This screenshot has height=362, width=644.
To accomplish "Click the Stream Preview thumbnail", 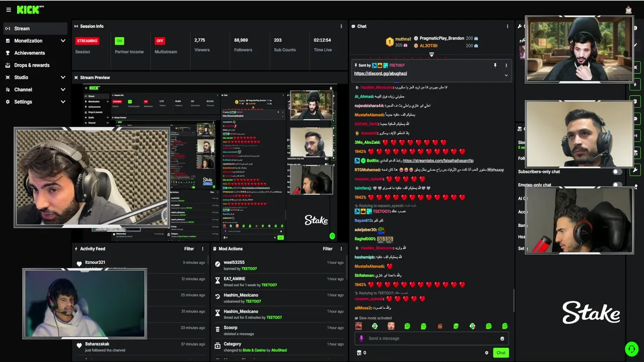I will tap(210, 162).
